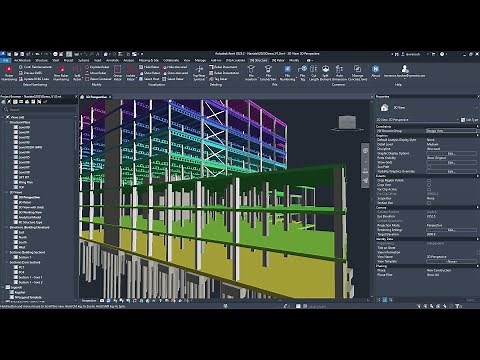Click Edit for Rendering Settings

451,230
